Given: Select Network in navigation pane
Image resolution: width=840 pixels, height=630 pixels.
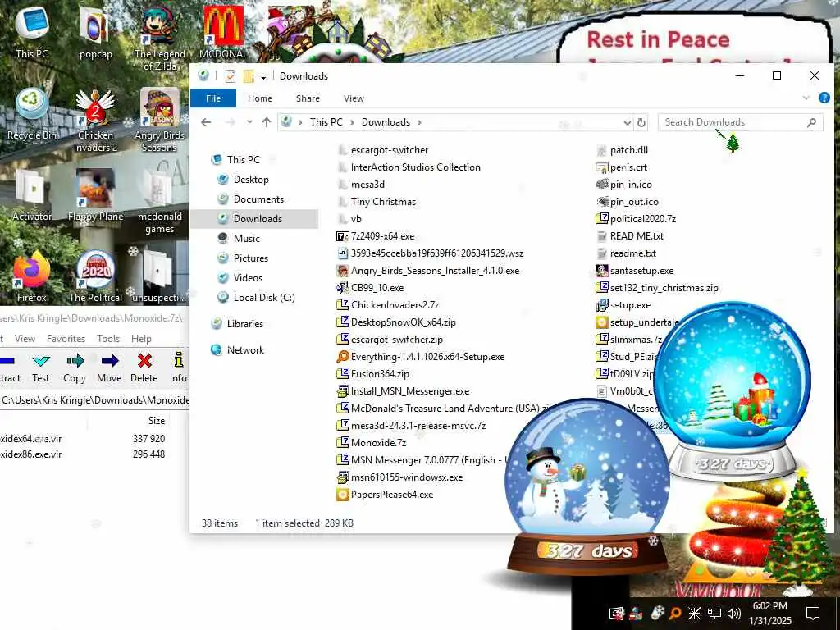Looking at the screenshot, I should pos(245,350).
